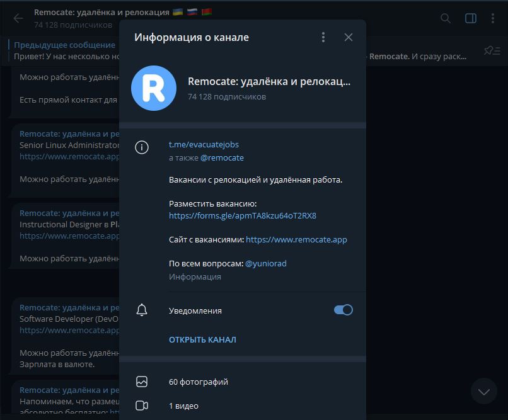Image resolution: width=508 pixels, height=420 pixels.
Task: Expand the scroll-down chevron button
Action: pyautogui.click(x=483, y=391)
